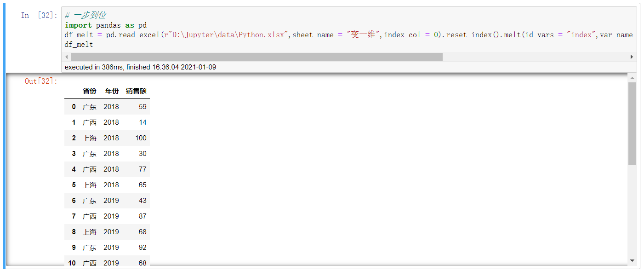Click 上海 in row 5
The image size is (644, 271).
[x=90, y=185]
